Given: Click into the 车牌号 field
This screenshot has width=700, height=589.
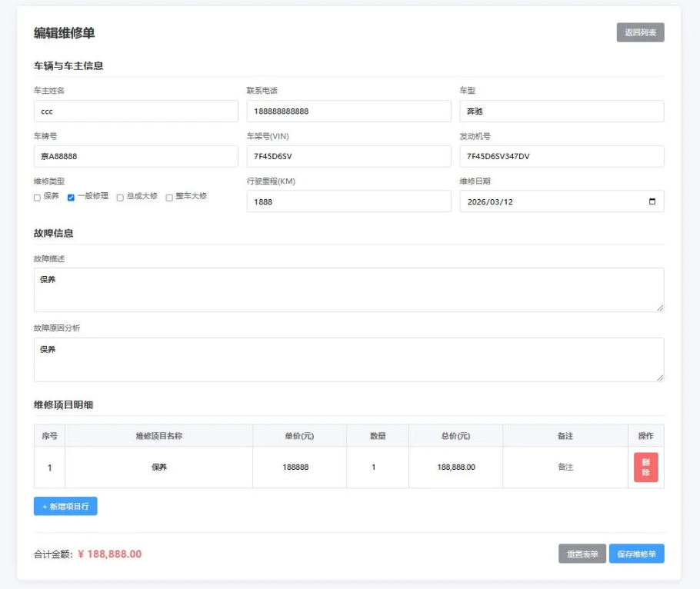Looking at the screenshot, I should 135,157.
